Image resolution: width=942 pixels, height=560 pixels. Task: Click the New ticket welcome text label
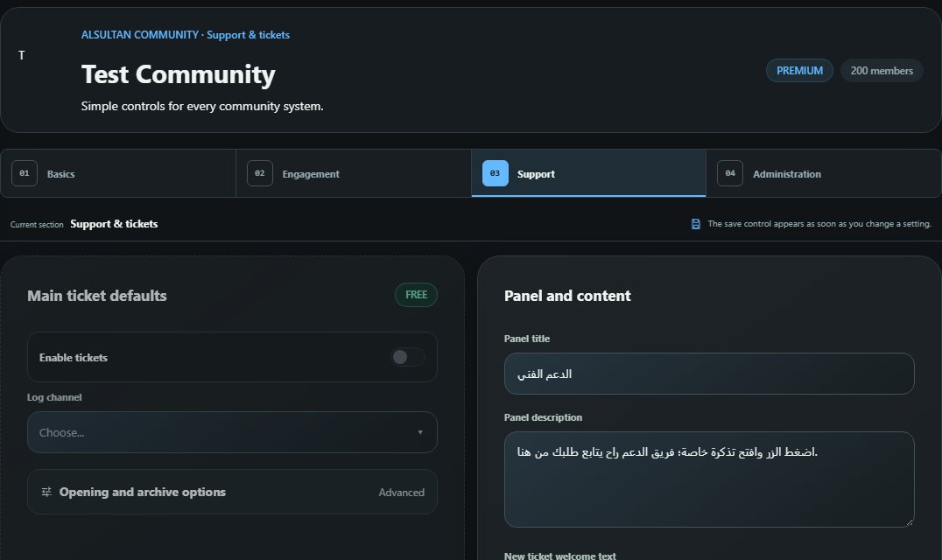(560, 556)
